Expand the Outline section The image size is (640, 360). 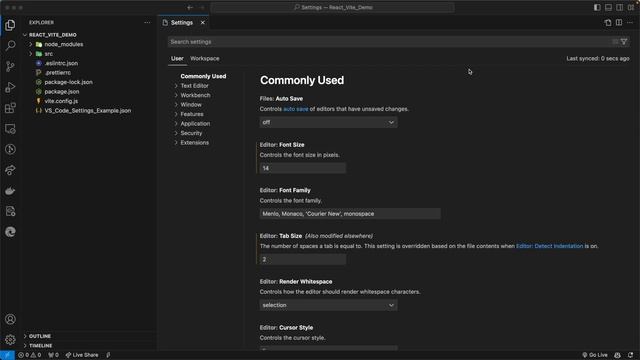tap(25, 336)
